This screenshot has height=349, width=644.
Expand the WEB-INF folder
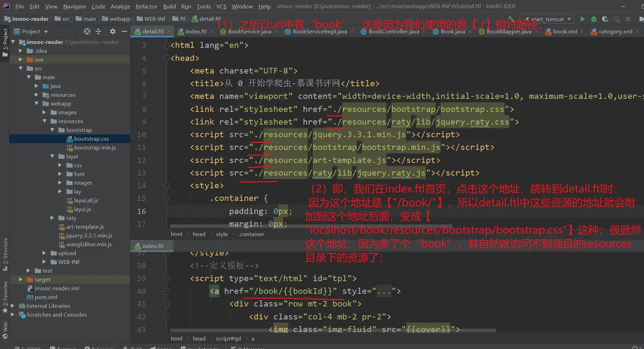click(44, 262)
